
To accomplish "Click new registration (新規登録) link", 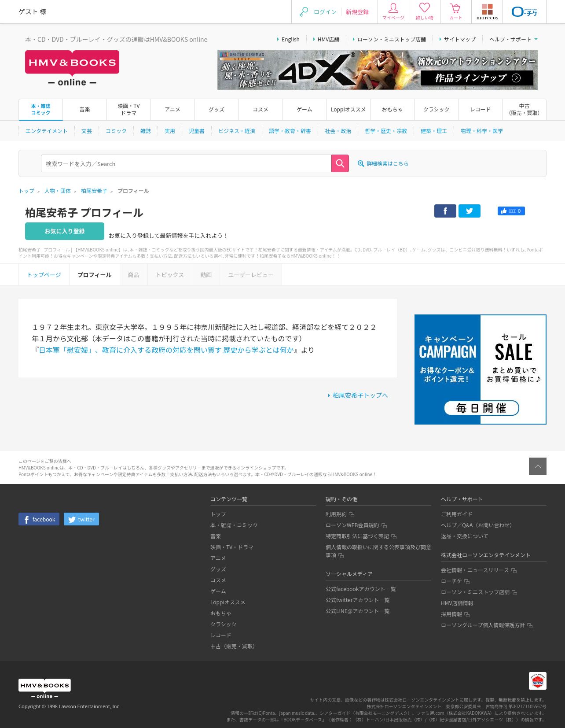I will [357, 12].
